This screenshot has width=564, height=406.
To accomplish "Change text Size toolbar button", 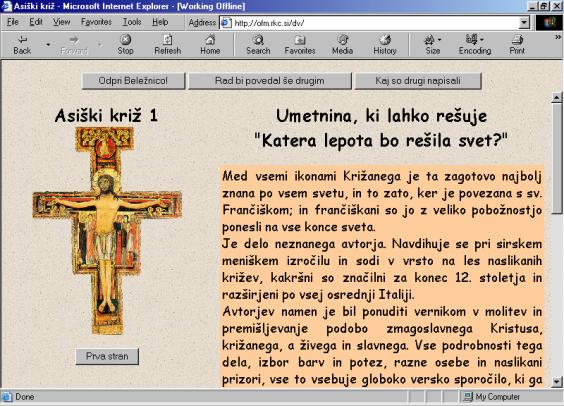I will click(x=433, y=45).
